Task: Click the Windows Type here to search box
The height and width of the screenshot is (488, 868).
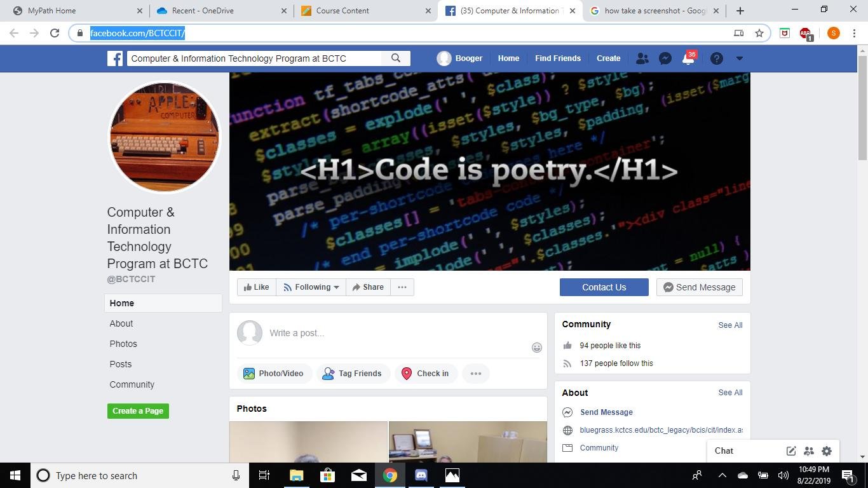Action: tap(140, 475)
